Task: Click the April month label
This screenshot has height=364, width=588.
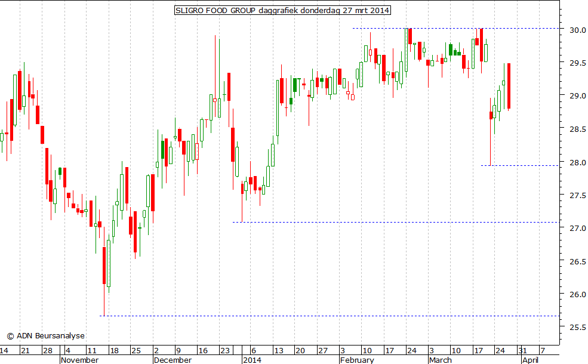Action: (530, 360)
